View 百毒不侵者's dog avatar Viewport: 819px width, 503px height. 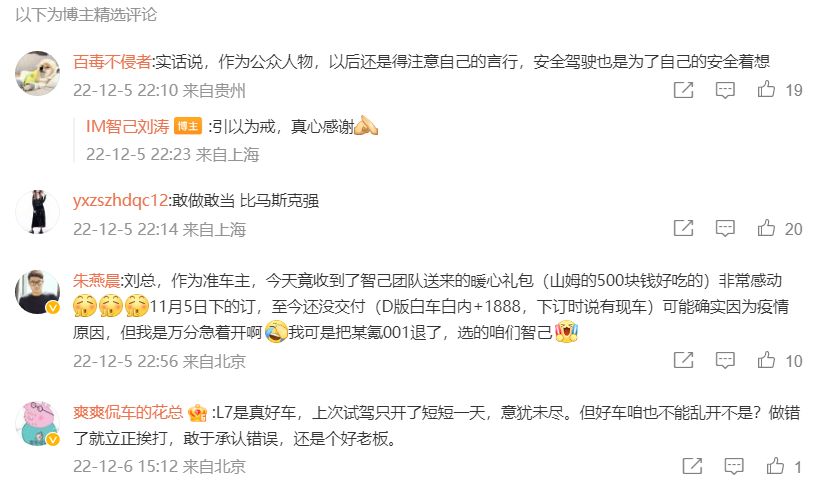37,73
